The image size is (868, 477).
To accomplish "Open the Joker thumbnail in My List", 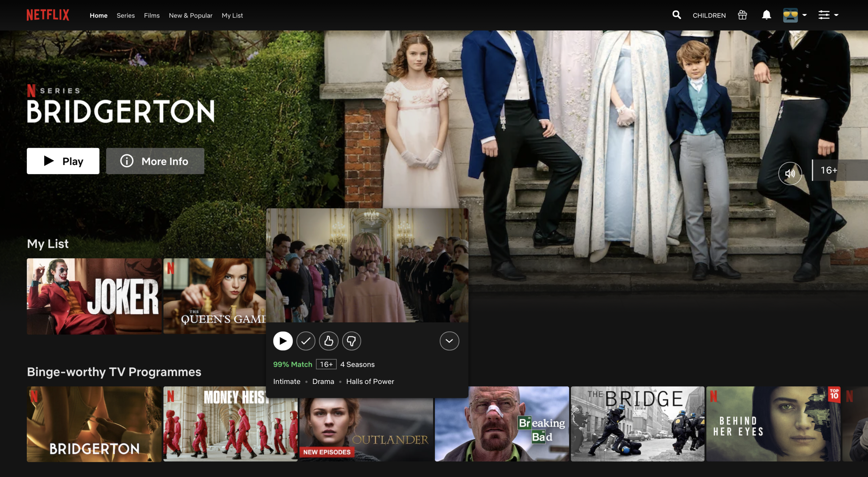I will point(94,296).
